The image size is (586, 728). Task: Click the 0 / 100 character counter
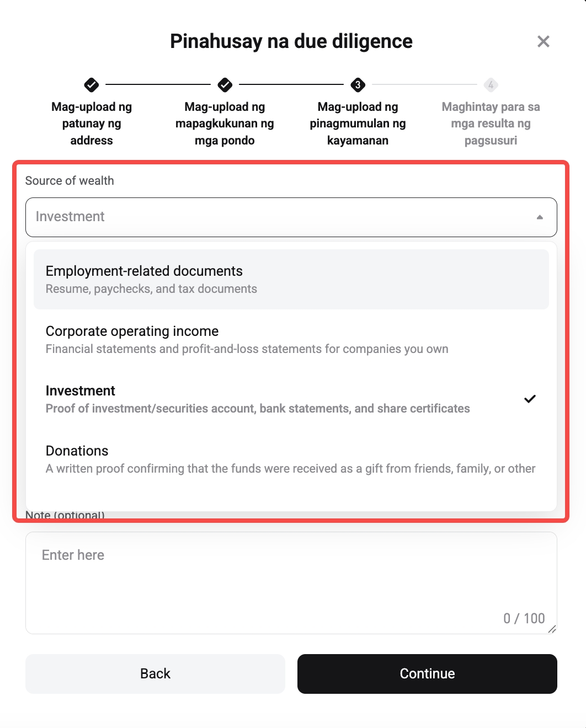coord(523,618)
